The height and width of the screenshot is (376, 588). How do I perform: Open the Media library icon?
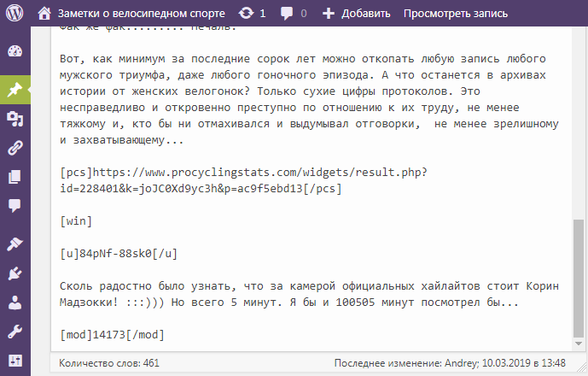[x=15, y=119]
